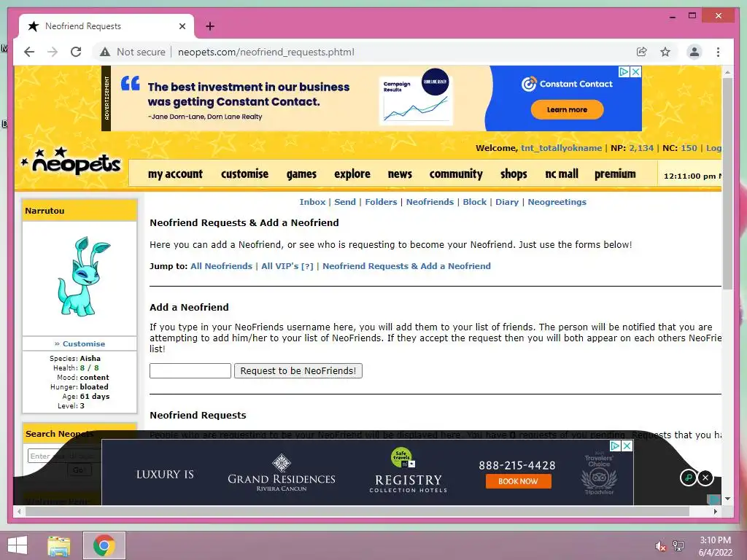Click the Not secure warning icon
The width and height of the screenshot is (747, 560).
pyautogui.click(x=105, y=52)
